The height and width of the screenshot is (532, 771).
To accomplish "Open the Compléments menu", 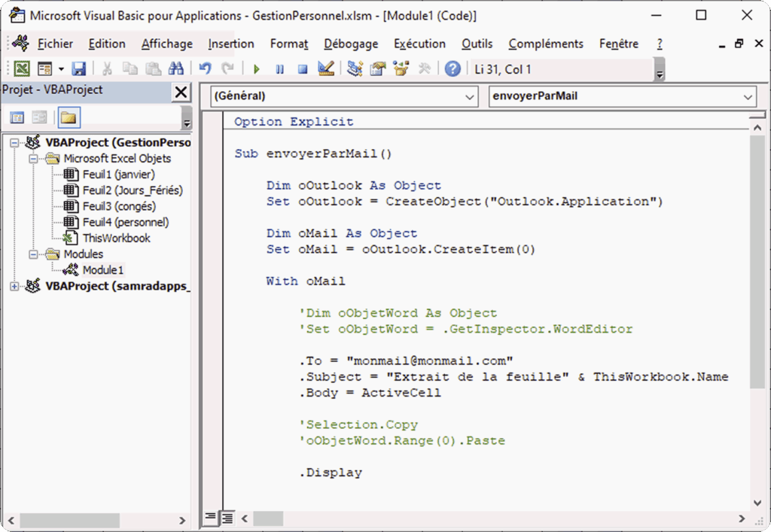I will point(546,44).
